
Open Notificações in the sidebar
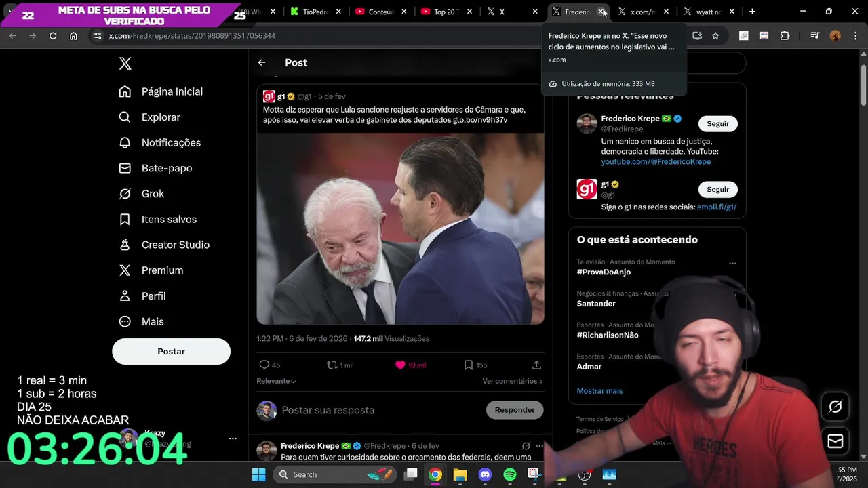point(160,142)
